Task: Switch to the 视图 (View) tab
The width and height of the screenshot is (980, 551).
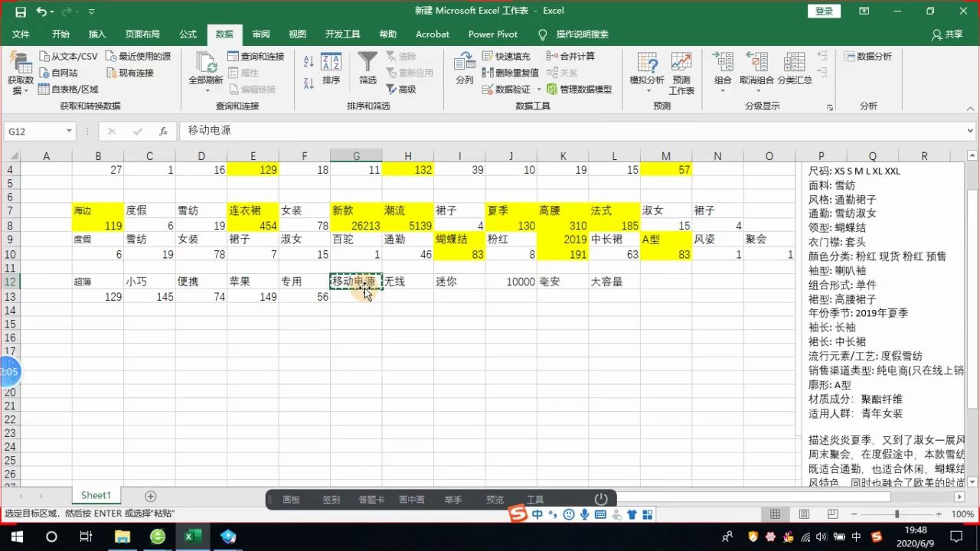Action: [297, 34]
